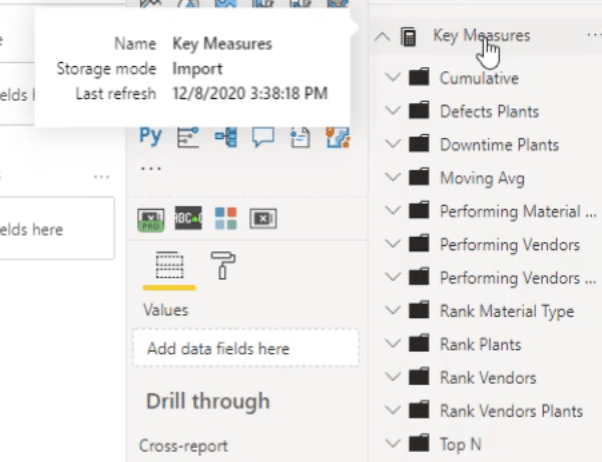Expand the Rank Plants folder chevron
This screenshot has height=462, width=602.
click(393, 343)
